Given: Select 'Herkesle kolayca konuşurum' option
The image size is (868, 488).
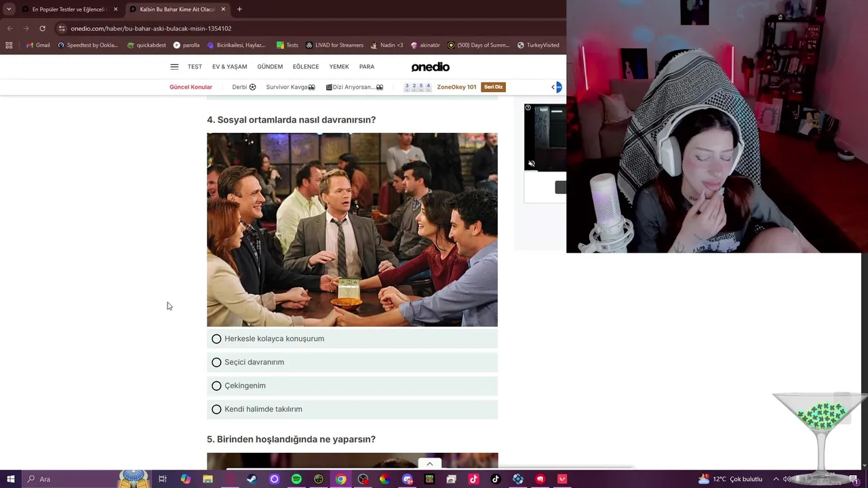Looking at the screenshot, I should 353,338.
